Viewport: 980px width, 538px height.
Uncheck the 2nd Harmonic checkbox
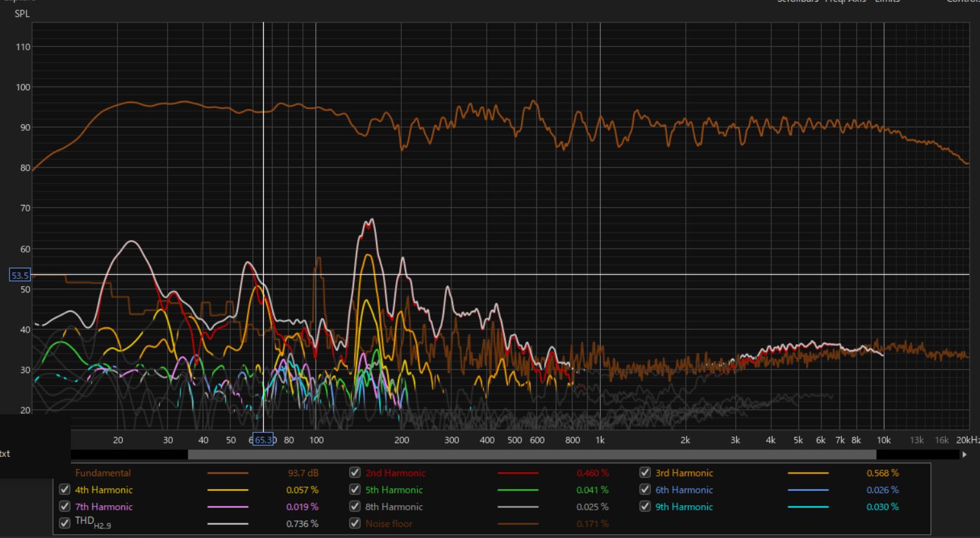tap(355, 472)
